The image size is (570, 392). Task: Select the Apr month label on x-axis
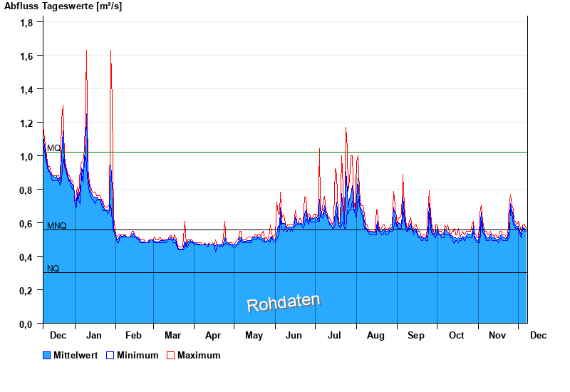pyautogui.click(x=213, y=335)
